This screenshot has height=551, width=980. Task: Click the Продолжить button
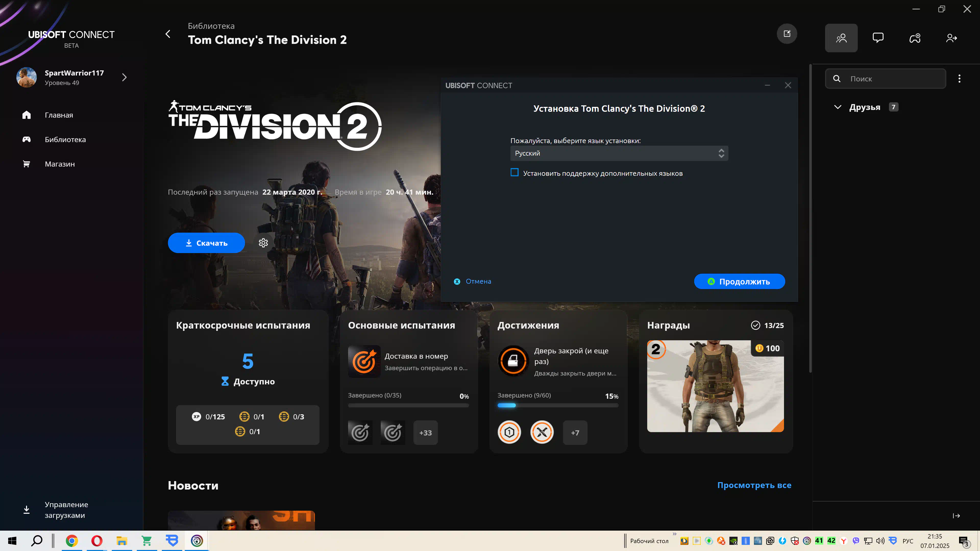point(739,281)
